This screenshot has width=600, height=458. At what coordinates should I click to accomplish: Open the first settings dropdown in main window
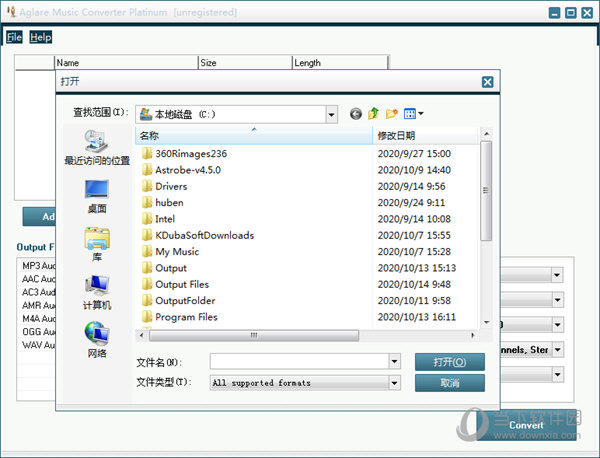(x=557, y=275)
